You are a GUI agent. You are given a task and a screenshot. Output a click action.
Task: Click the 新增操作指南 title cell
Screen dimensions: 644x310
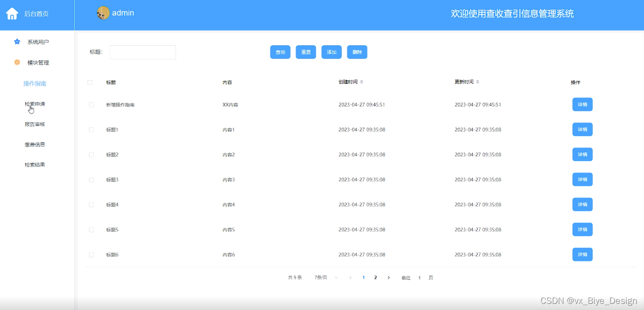click(121, 105)
